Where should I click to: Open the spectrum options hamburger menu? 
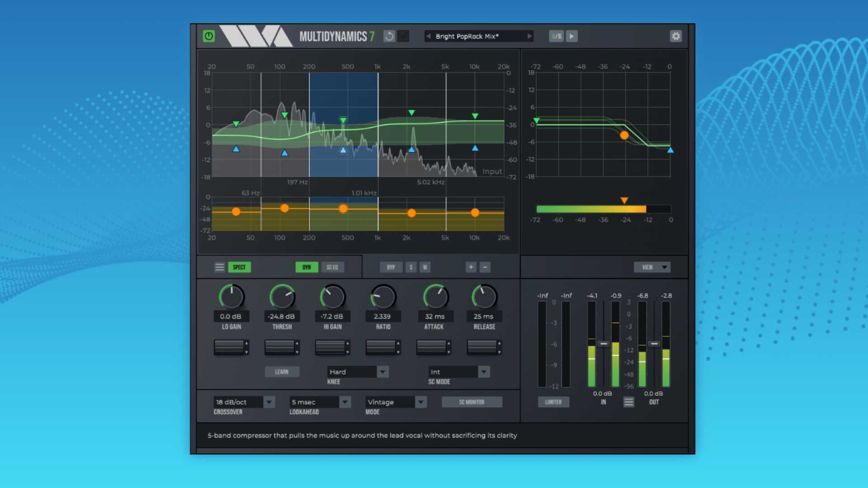(219, 267)
